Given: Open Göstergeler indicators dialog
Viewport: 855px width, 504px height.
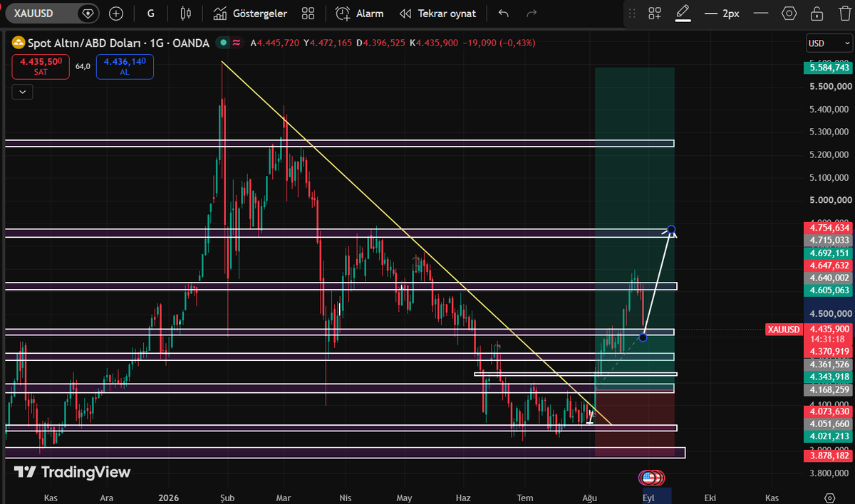Looking at the screenshot, I should [250, 14].
